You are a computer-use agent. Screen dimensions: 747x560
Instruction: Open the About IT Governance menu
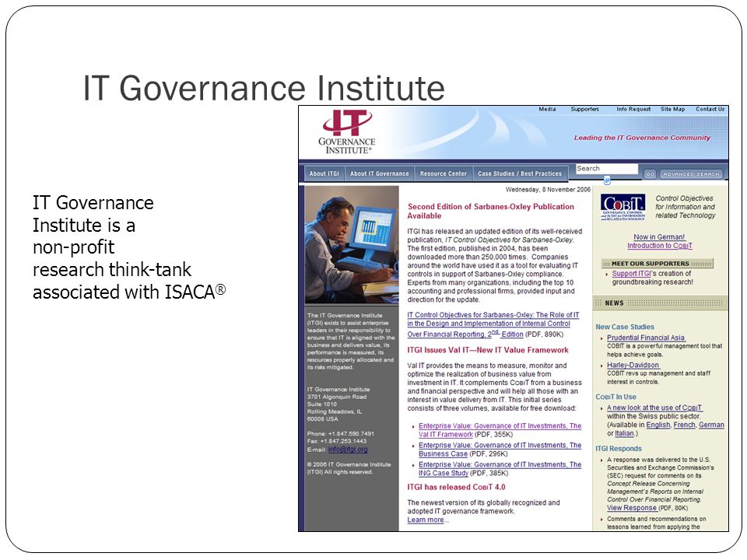pos(379,173)
